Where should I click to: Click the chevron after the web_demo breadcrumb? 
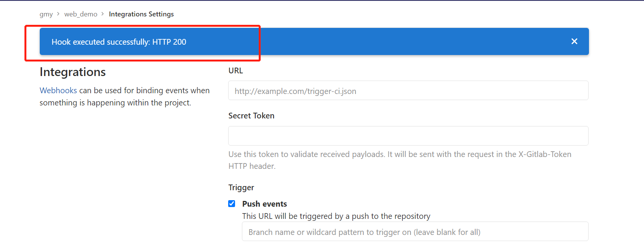(x=102, y=14)
